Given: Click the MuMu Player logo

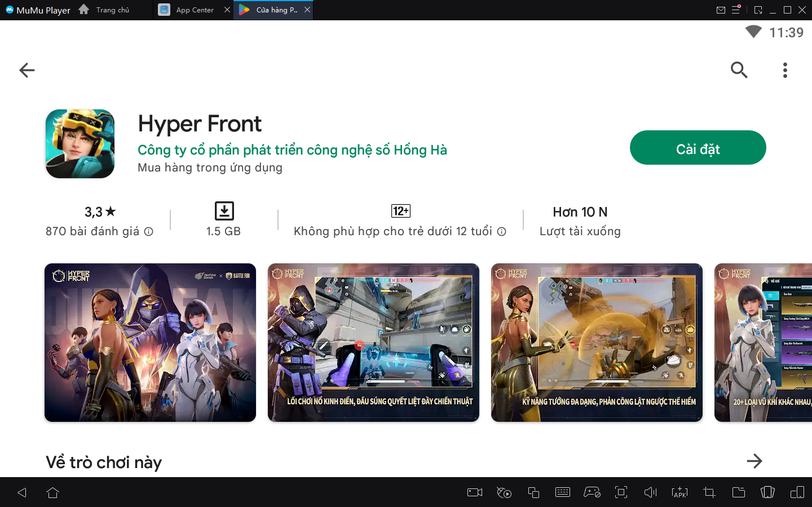Looking at the screenshot, I should [x=38, y=10].
